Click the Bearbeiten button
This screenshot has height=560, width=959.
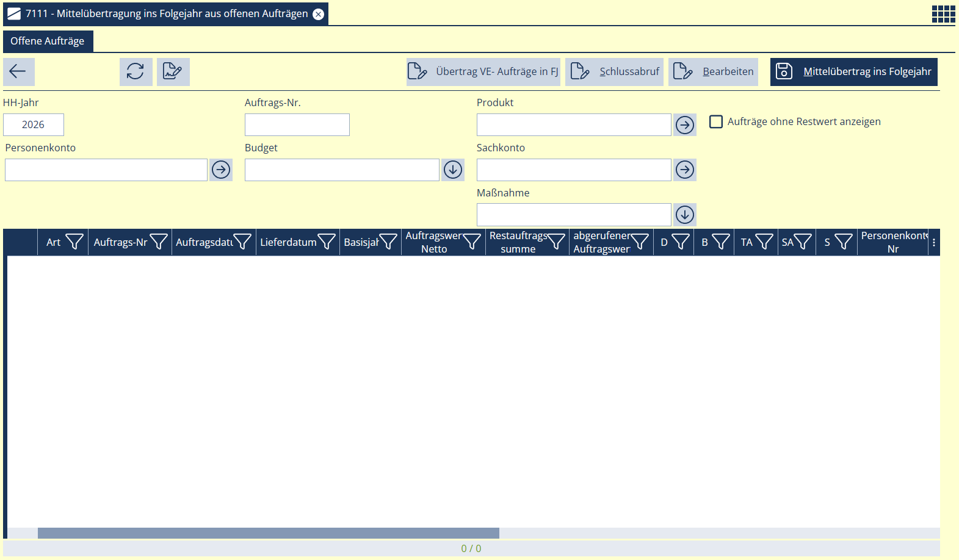click(713, 71)
